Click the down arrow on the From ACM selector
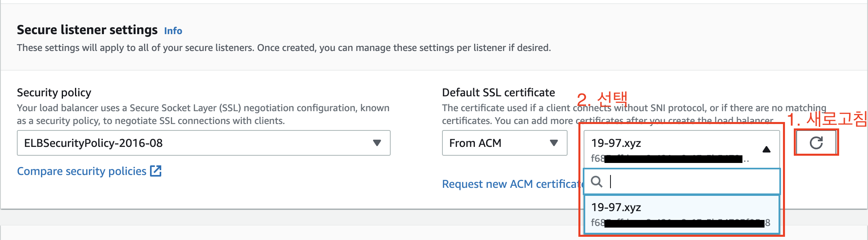This screenshot has width=868, height=240. coord(554,143)
